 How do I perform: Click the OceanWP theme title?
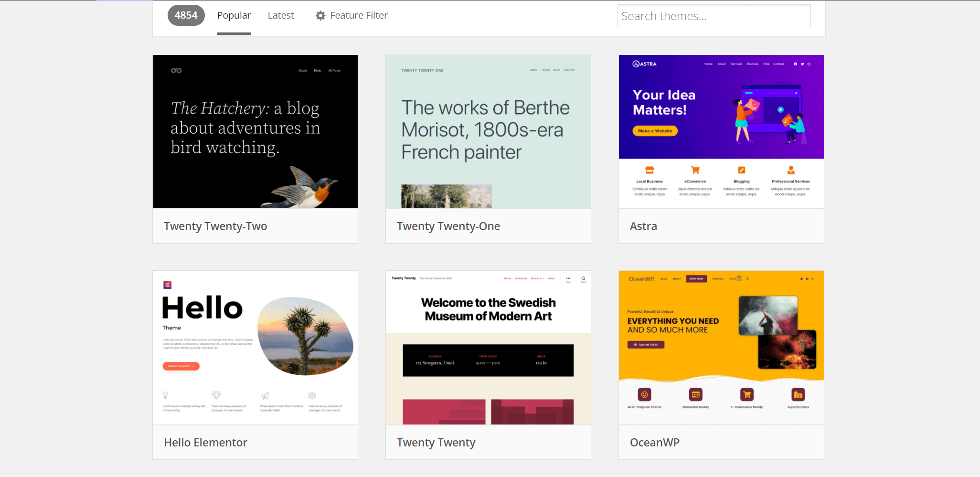click(655, 443)
